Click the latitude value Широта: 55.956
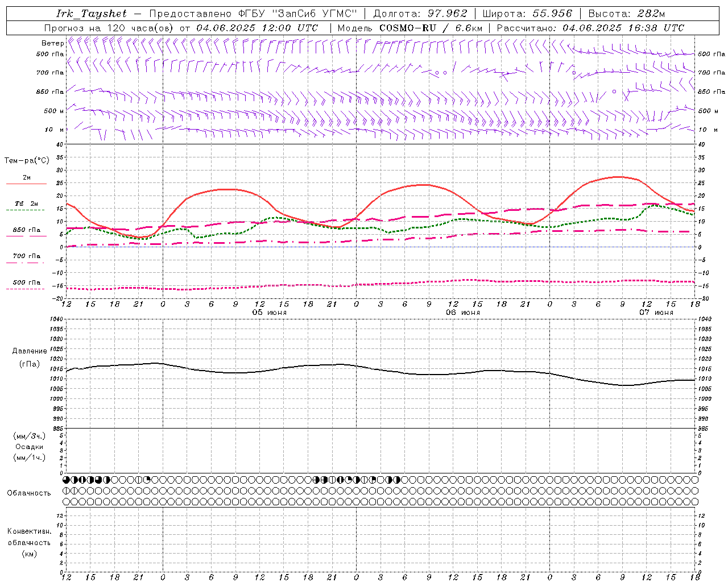The image size is (728, 582). [527, 14]
